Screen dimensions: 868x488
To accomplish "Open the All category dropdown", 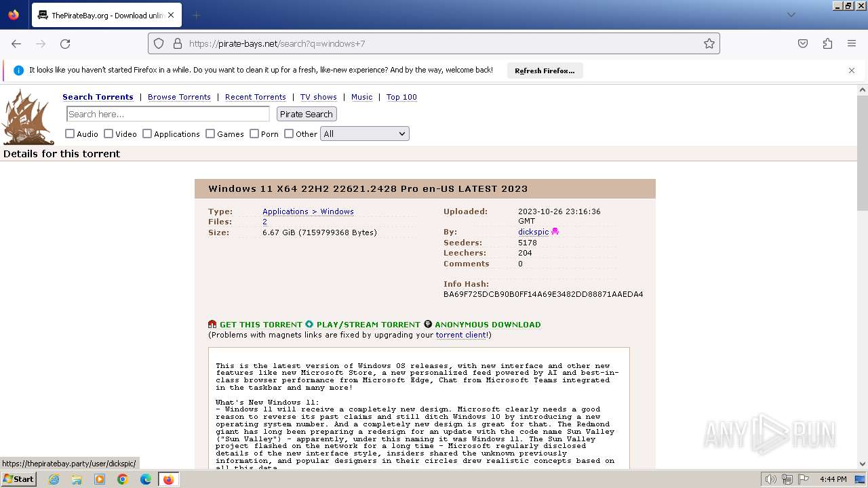I will coord(365,134).
